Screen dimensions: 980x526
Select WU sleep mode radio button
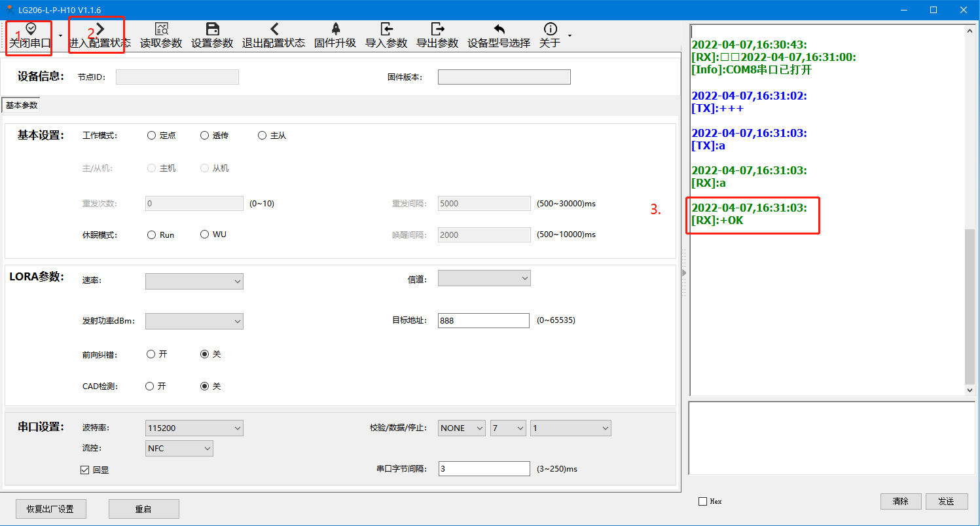click(205, 235)
